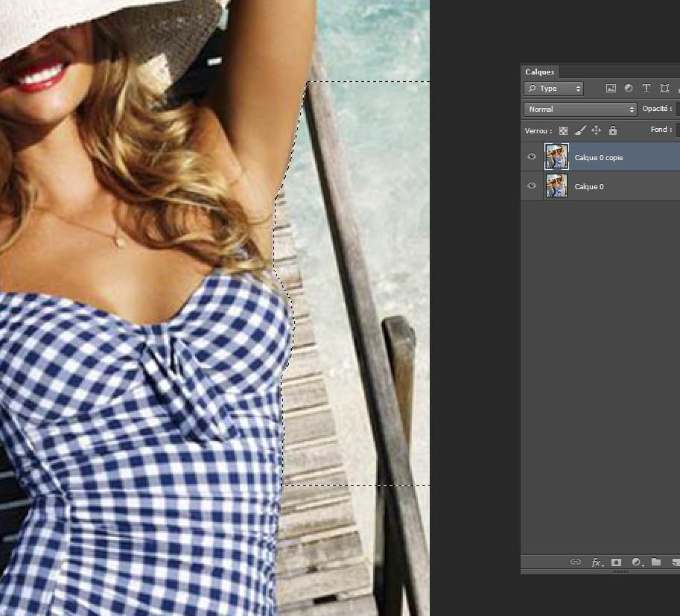Toggle lock image pixels brush icon

[579, 130]
